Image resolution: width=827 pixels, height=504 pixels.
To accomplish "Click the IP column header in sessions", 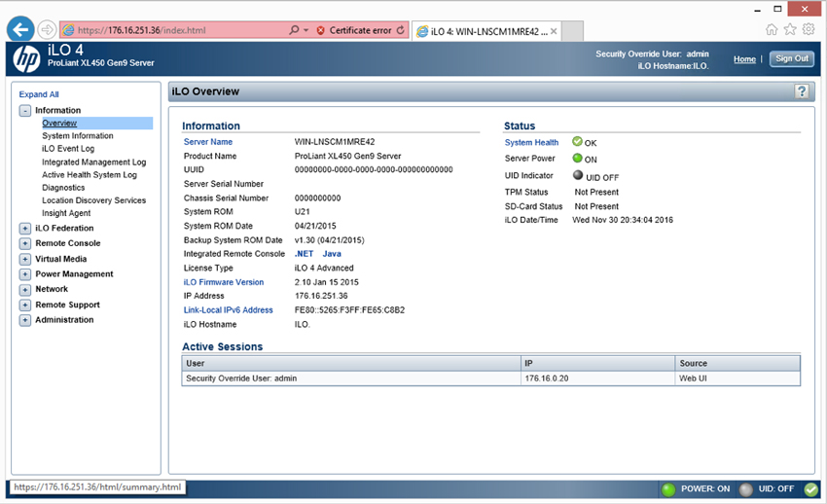I will (x=597, y=363).
